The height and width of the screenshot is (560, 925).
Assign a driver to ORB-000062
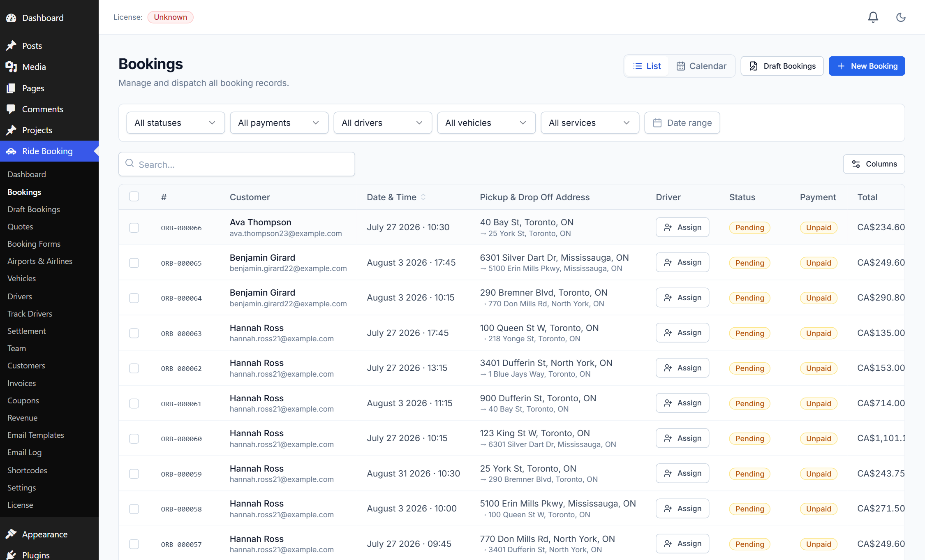click(682, 368)
